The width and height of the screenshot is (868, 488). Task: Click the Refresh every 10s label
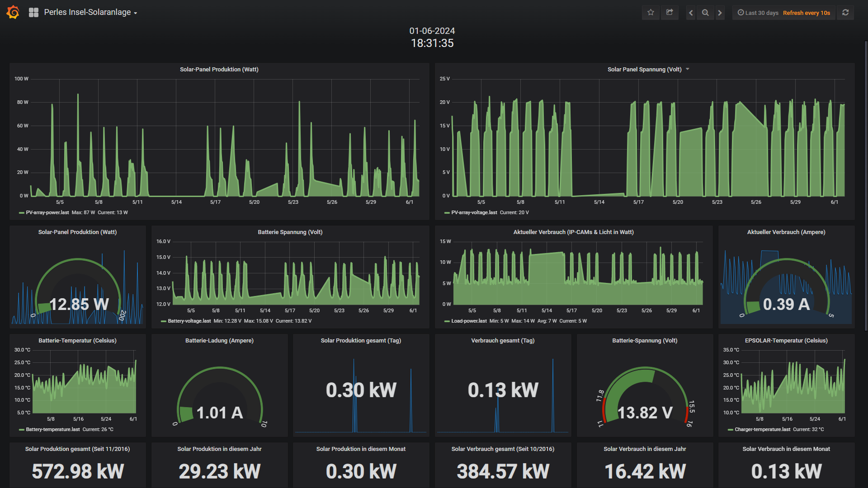(x=807, y=13)
